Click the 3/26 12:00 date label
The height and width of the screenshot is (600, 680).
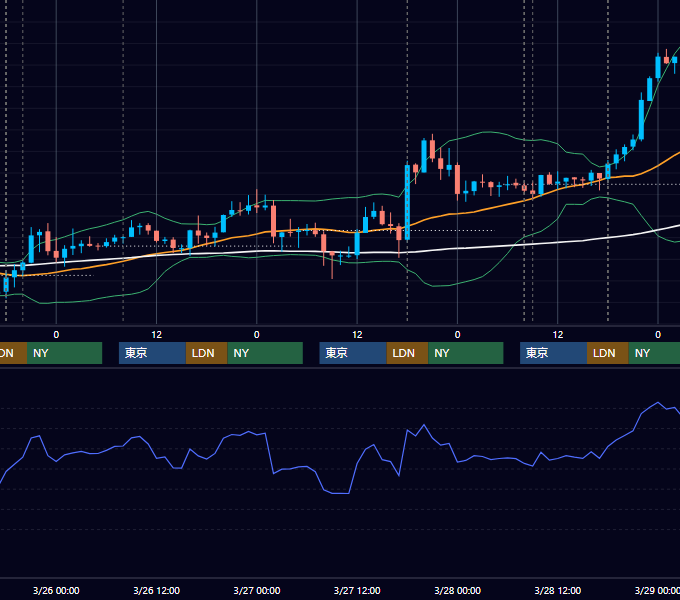pos(157,590)
